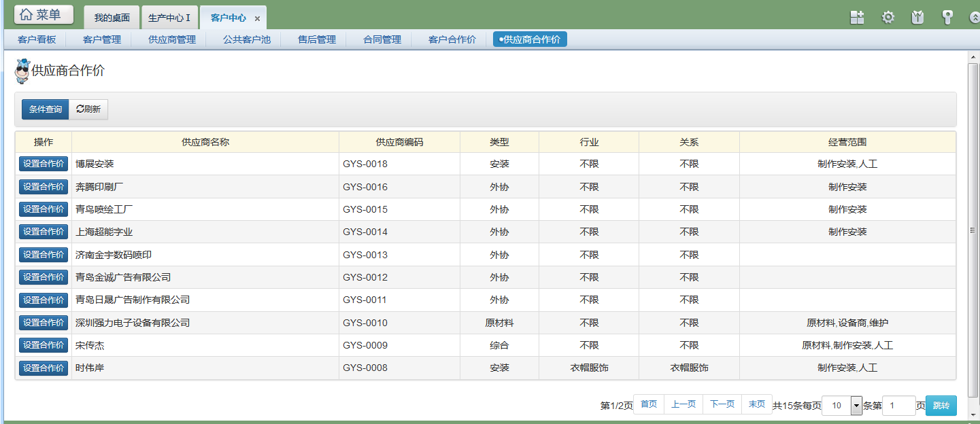Go to next page with 下一页
The height and width of the screenshot is (424, 980).
(x=722, y=404)
